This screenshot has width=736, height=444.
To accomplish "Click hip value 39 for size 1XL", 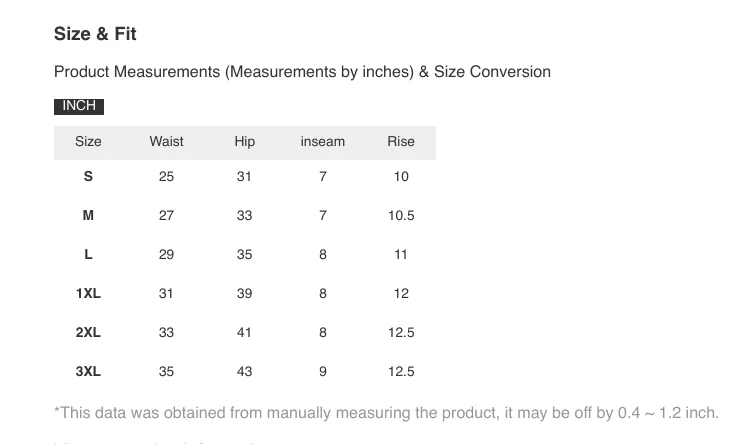I will click(x=244, y=293).
